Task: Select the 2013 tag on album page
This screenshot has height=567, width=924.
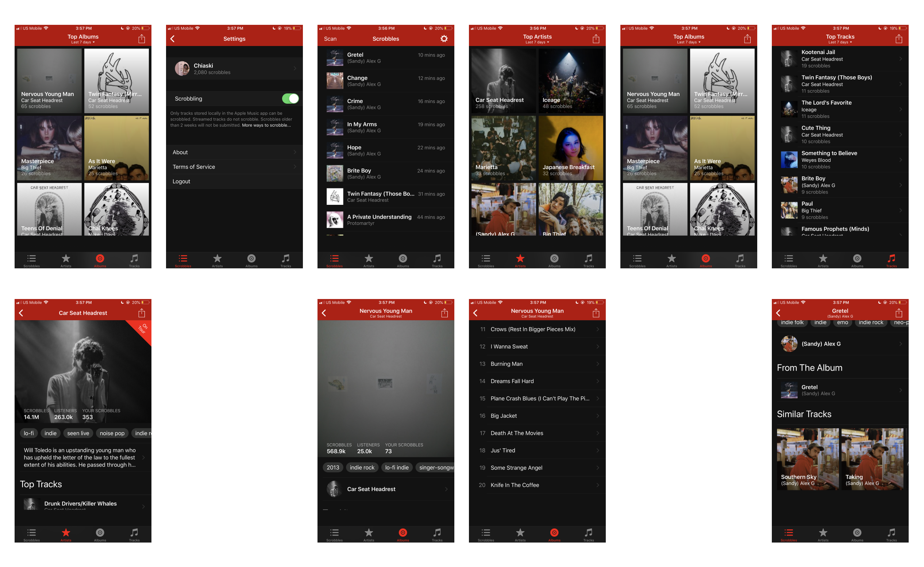Action: point(332,467)
